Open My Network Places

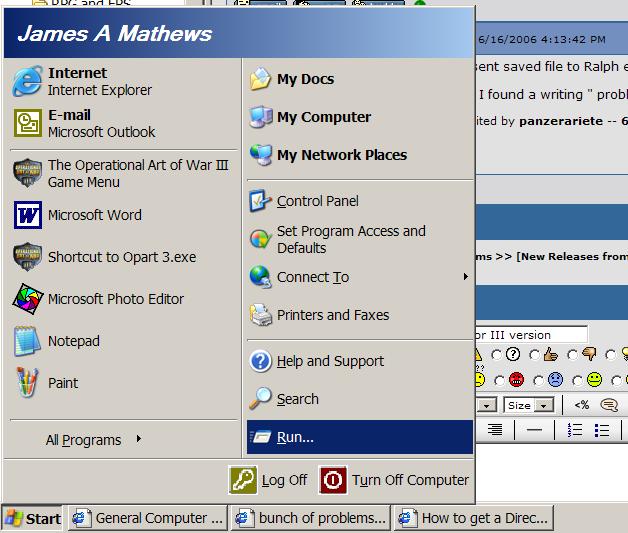click(360, 155)
